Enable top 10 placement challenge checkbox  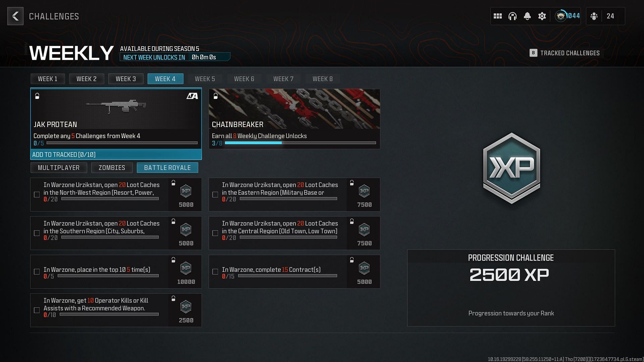tap(36, 271)
